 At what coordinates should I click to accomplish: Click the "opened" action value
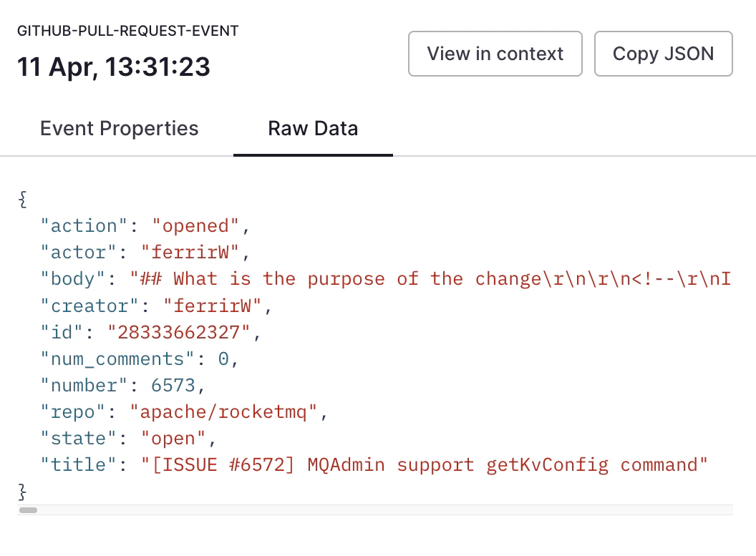pos(195,226)
